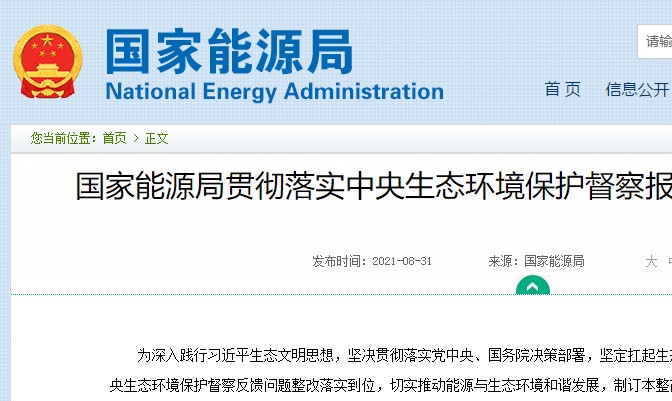Click the large blue 国家能源局 site title
This screenshot has width=672, height=401.
pos(229,51)
